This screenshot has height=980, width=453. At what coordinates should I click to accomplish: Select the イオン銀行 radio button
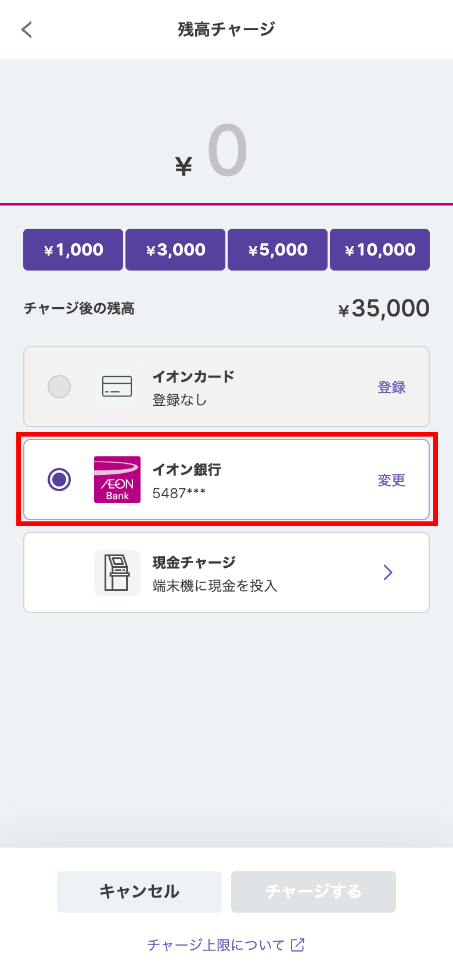coord(59,480)
